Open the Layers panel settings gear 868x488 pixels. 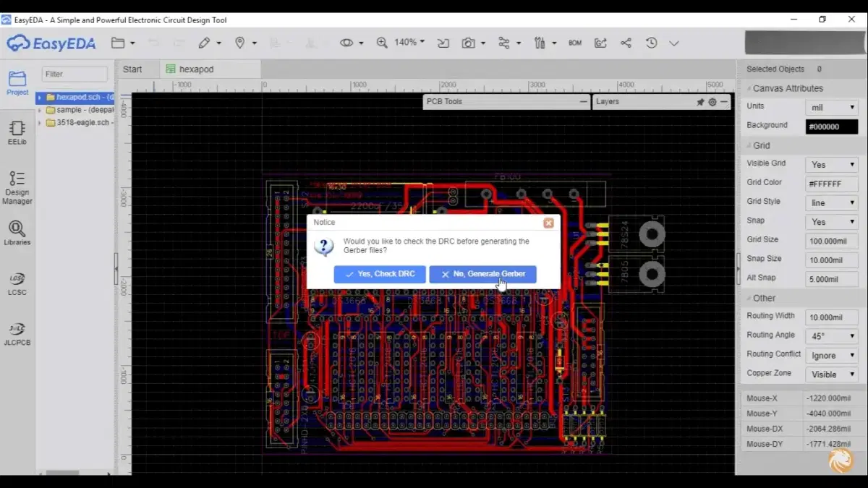point(712,102)
